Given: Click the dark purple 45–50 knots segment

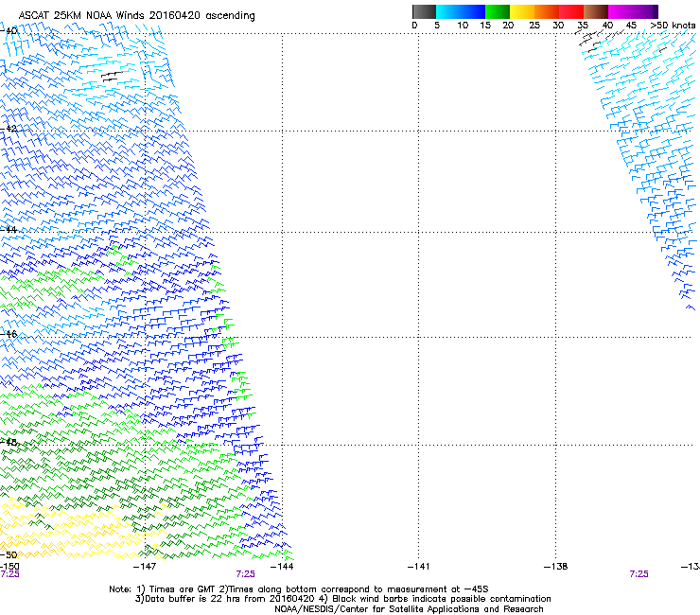Looking at the screenshot, I should pyautogui.click(x=645, y=11).
